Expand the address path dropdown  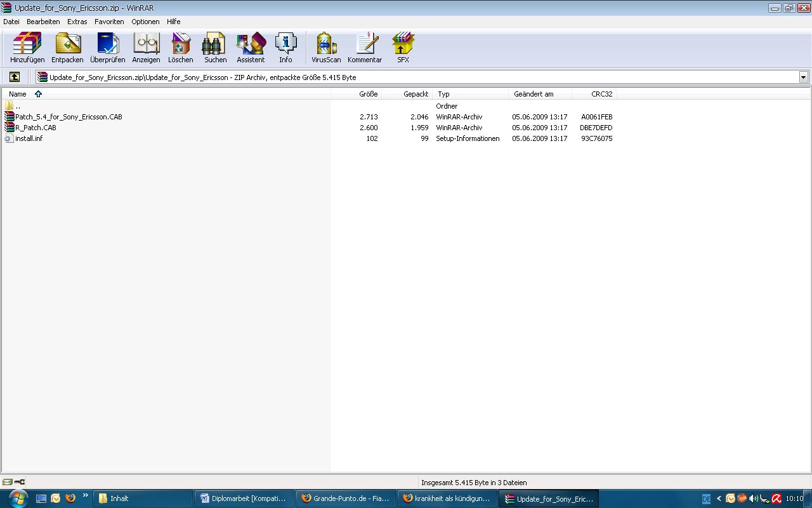[x=803, y=77]
